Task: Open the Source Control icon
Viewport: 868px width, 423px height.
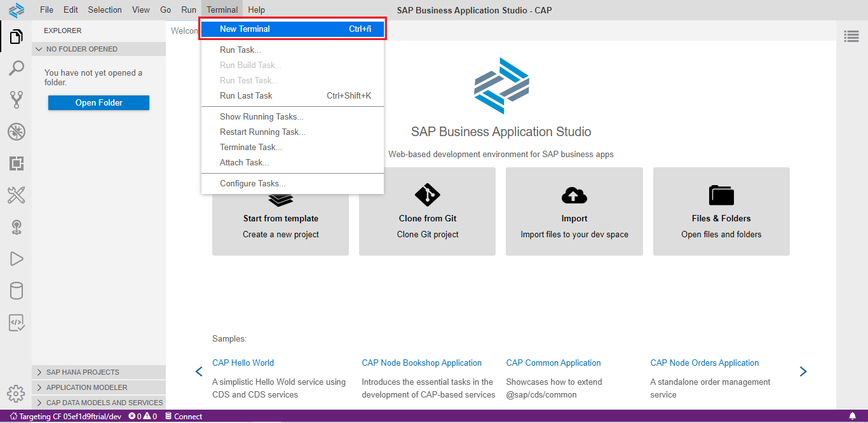Action: point(16,100)
